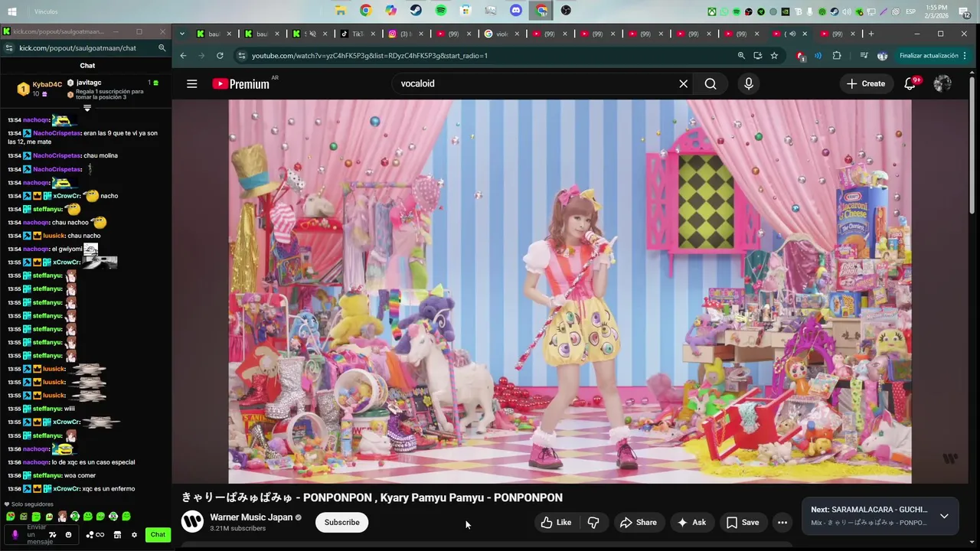This screenshot has height=551, width=980.
Task: Click the YouTube search magnifier button
Action: coord(710,84)
